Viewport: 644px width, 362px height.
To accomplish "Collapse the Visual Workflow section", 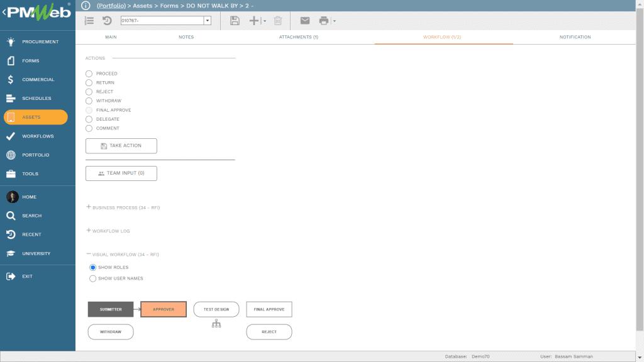I will [88, 254].
